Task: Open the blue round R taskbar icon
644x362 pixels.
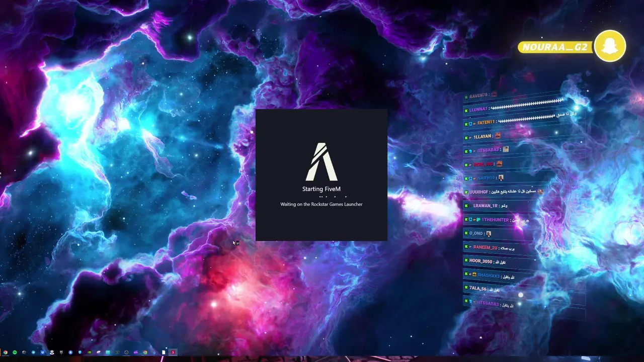Action: coord(70,352)
